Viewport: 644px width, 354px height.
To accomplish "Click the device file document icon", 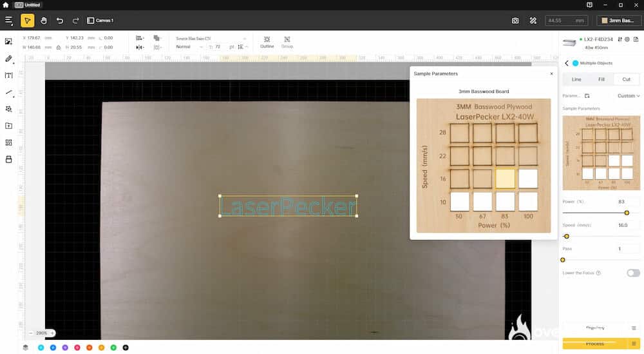I will 636,39.
